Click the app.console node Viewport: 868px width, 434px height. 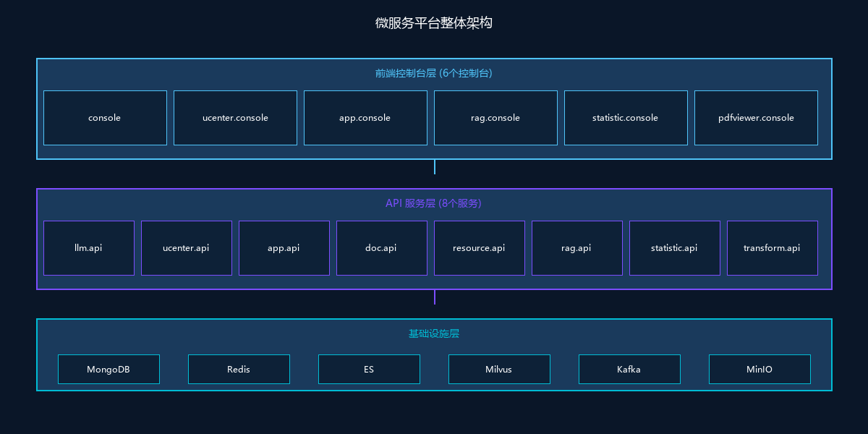(365, 118)
